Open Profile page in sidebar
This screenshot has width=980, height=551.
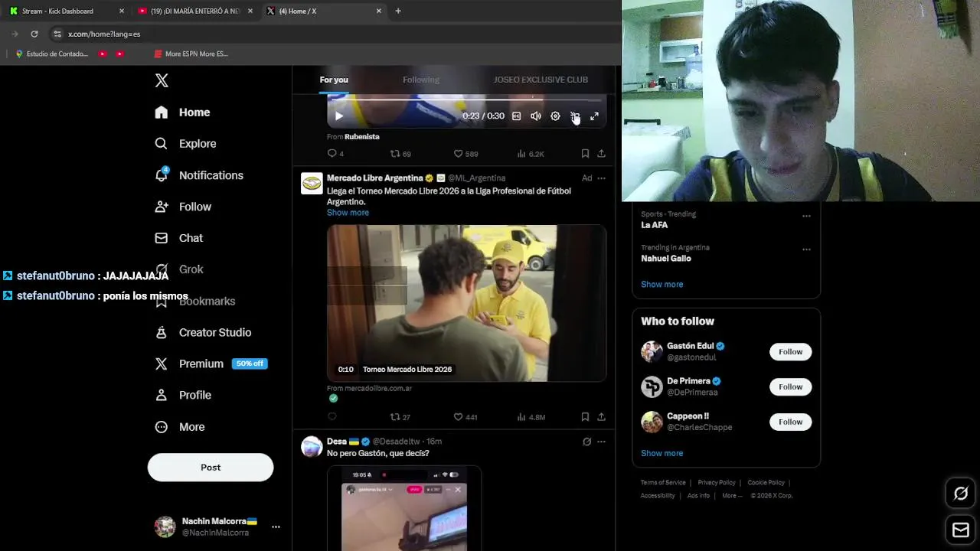183,395
